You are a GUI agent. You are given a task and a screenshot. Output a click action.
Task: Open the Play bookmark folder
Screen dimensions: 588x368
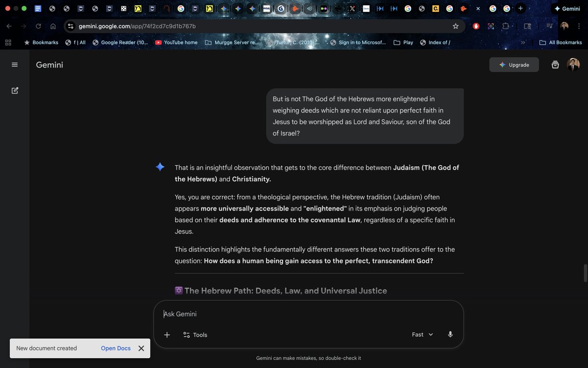403,43
